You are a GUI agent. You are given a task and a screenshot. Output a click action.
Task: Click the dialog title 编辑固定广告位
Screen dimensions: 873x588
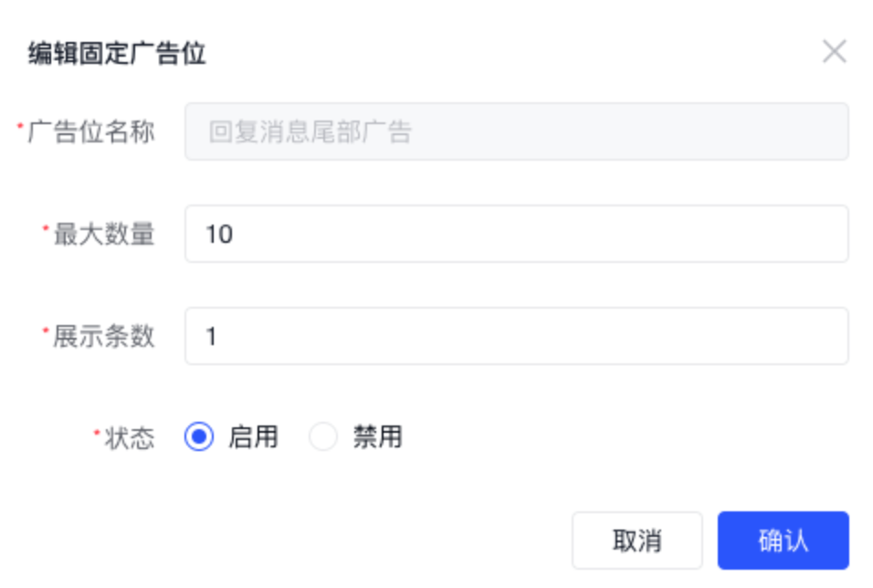tap(117, 54)
